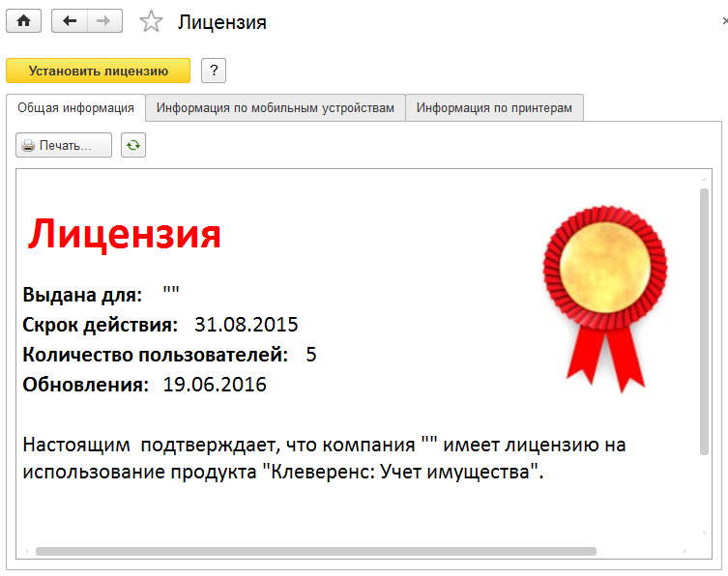Image resolution: width=728 pixels, height=576 pixels.
Task: Click the Печать... button
Action: pyautogui.click(x=64, y=145)
